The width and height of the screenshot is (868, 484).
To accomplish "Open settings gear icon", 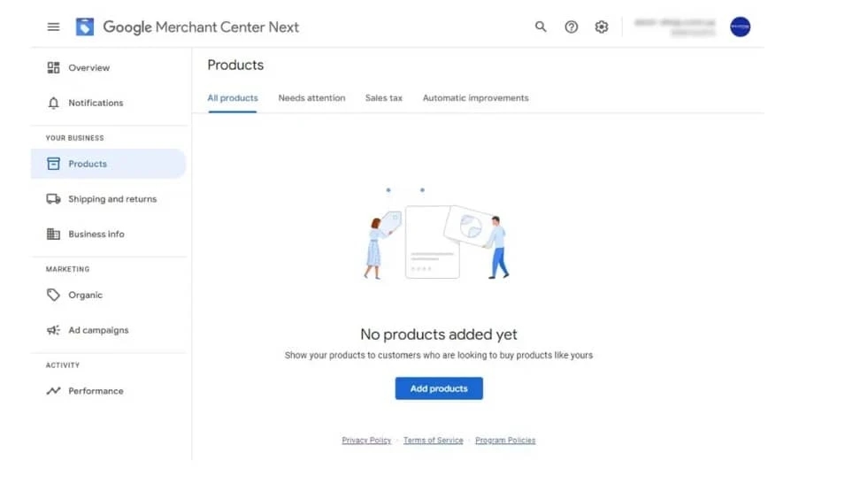I will pyautogui.click(x=602, y=27).
